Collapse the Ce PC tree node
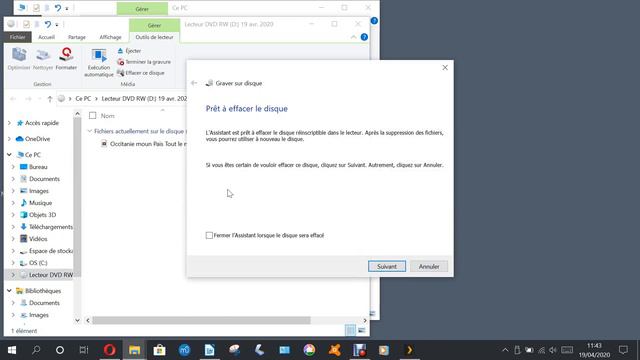The image size is (640, 360). [9, 155]
